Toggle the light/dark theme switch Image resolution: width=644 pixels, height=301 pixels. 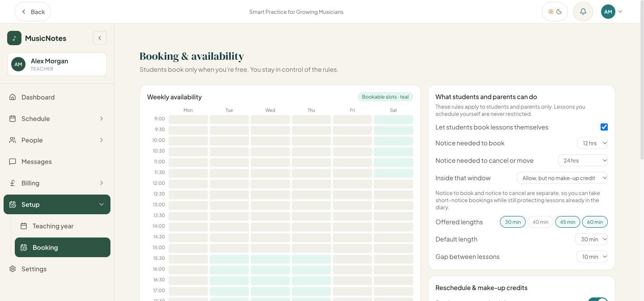555,12
